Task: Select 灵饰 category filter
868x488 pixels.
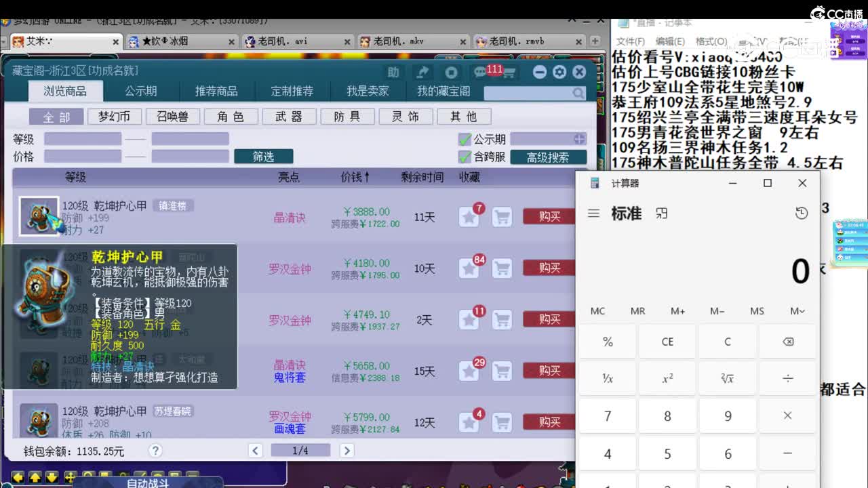Action: click(406, 117)
